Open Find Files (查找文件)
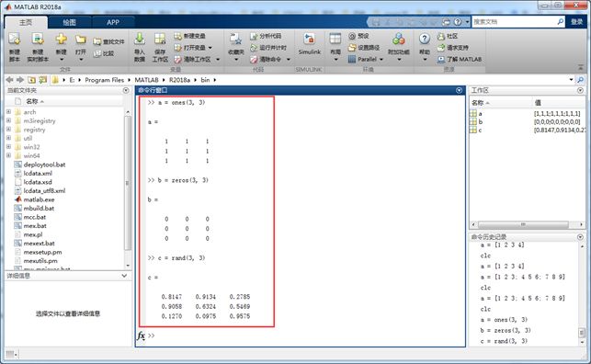This screenshot has height=364, width=591. [x=108, y=41]
